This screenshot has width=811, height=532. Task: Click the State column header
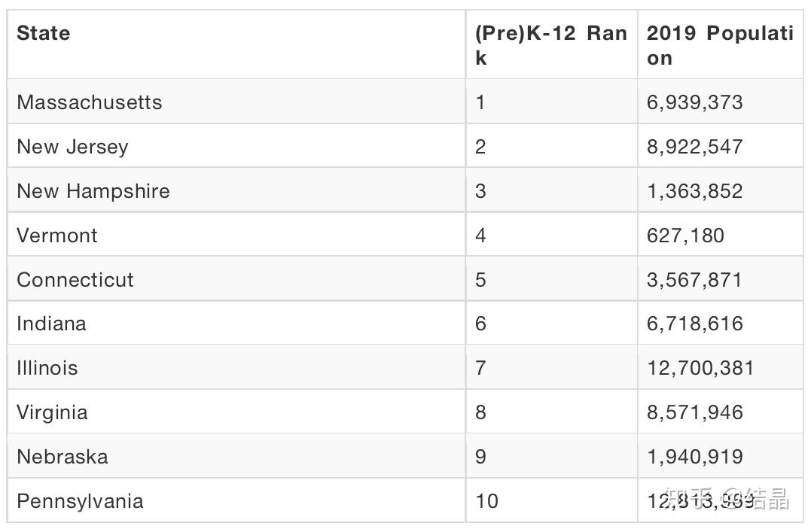pyautogui.click(x=44, y=34)
